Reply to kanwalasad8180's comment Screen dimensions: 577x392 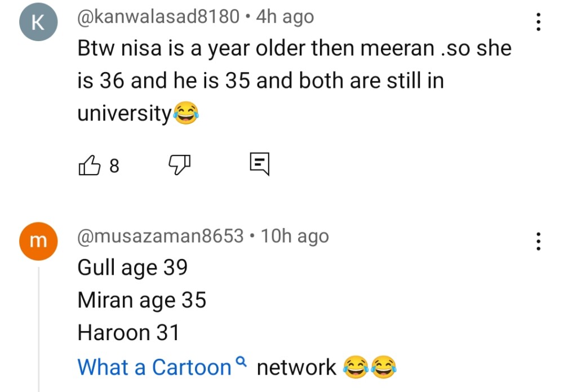point(259,164)
